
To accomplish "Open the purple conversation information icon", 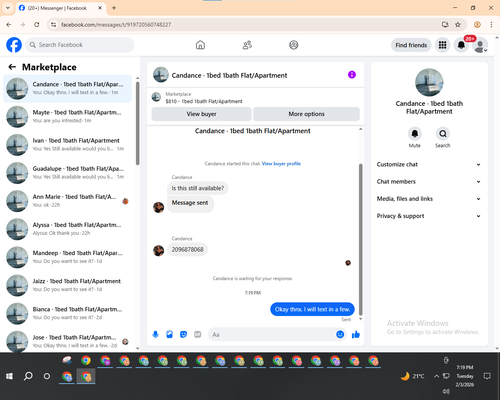I will [x=352, y=75].
